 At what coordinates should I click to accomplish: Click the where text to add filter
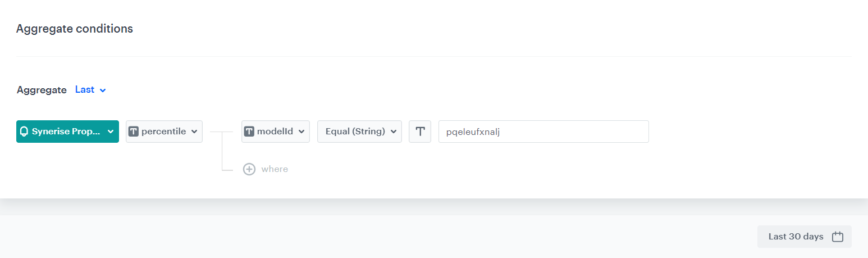point(275,169)
